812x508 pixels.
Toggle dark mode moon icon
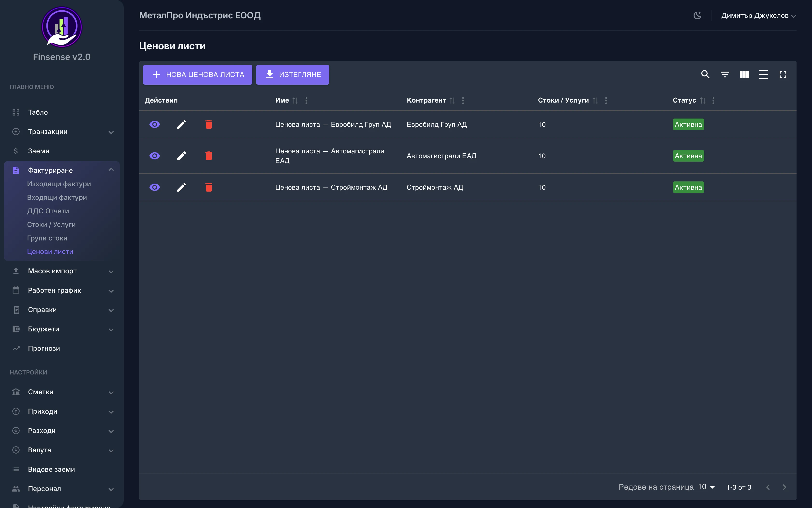(x=697, y=15)
